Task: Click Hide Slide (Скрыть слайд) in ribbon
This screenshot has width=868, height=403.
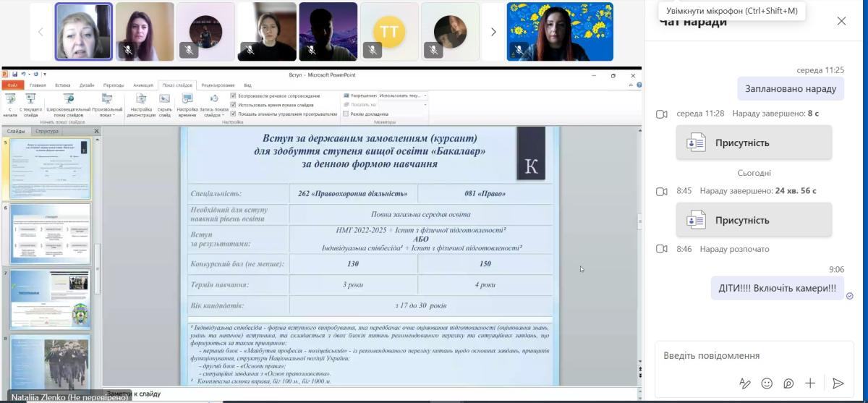Action: click(x=165, y=105)
